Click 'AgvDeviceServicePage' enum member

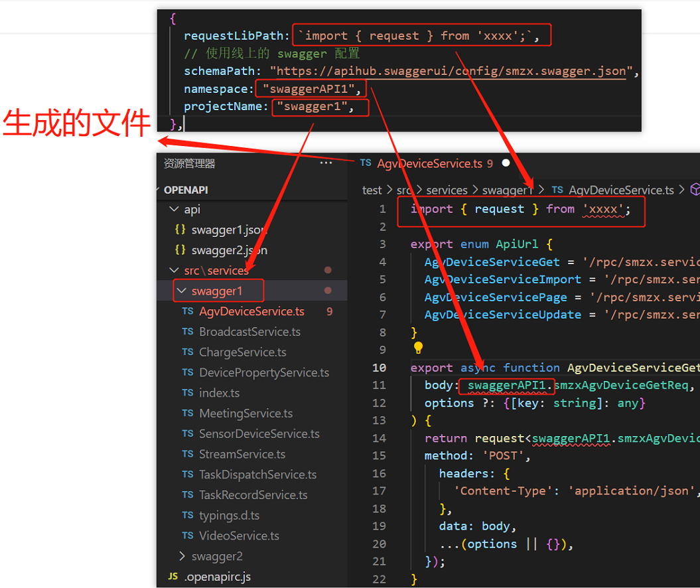pyautogui.click(x=496, y=297)
